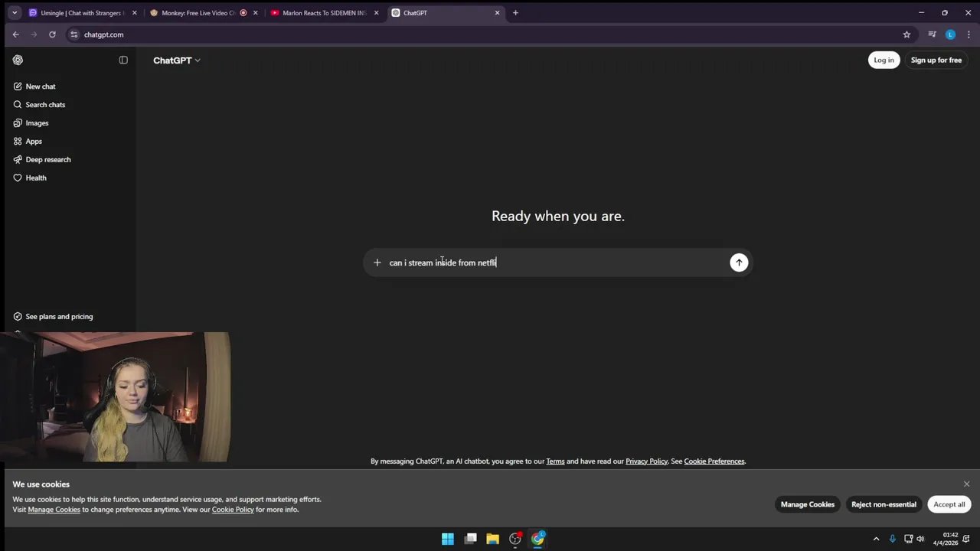The width and height of the screenshot is (980, 551).
Task: Open the Chrome profile avatar
Action: (950, 34)
